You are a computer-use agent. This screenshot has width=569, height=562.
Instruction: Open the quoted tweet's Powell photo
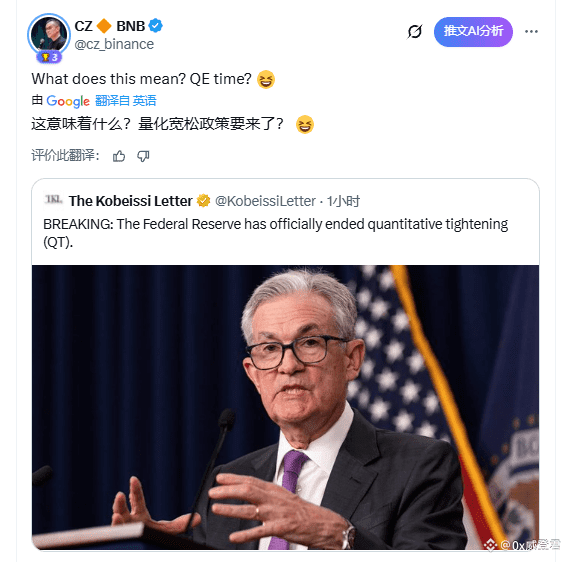285,407
